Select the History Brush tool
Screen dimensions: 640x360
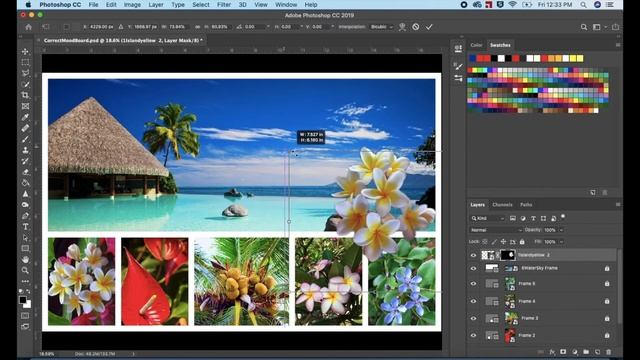[25, 161]
